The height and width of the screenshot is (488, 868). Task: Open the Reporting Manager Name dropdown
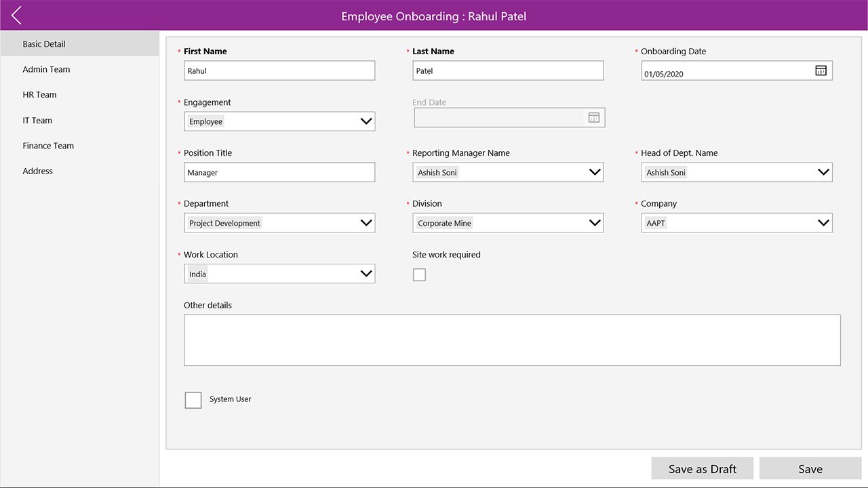point(595,172)
